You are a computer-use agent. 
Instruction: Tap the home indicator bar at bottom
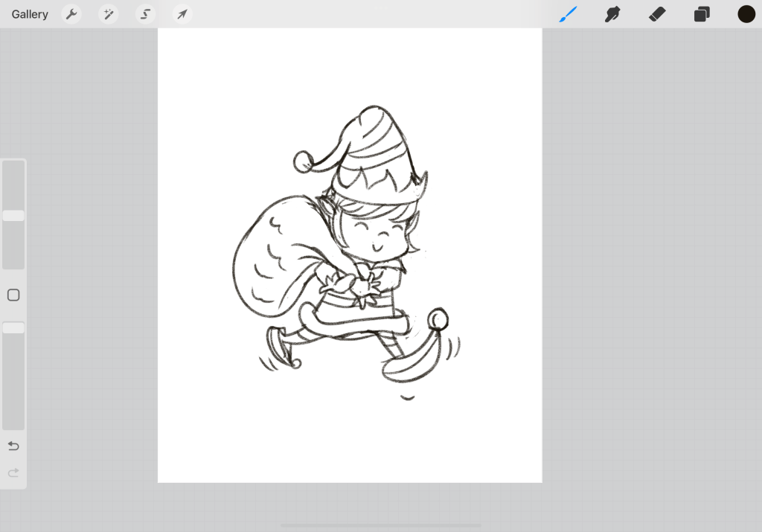380,525
